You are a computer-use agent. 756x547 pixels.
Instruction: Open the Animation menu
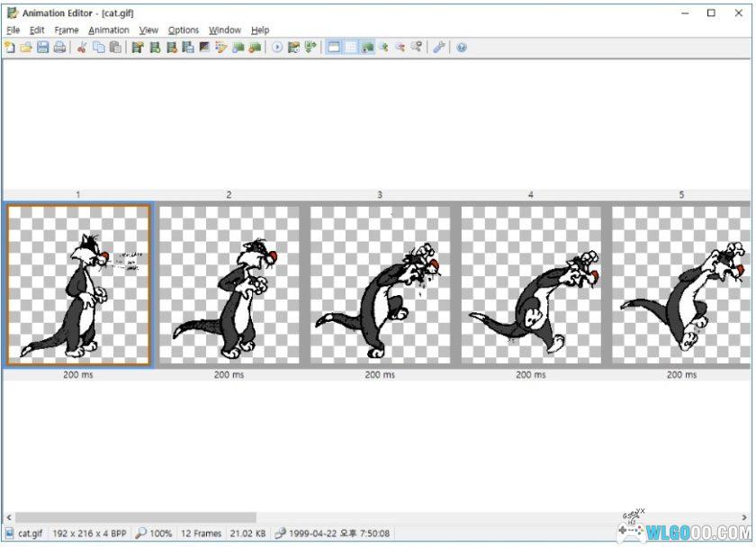[109, 30]
